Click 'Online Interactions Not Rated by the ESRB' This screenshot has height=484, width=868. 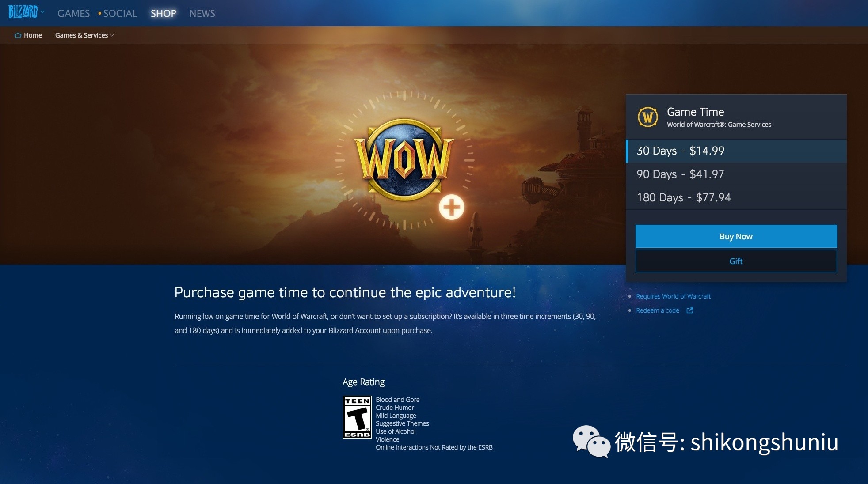pyautogui.click(x=434, y=447)
